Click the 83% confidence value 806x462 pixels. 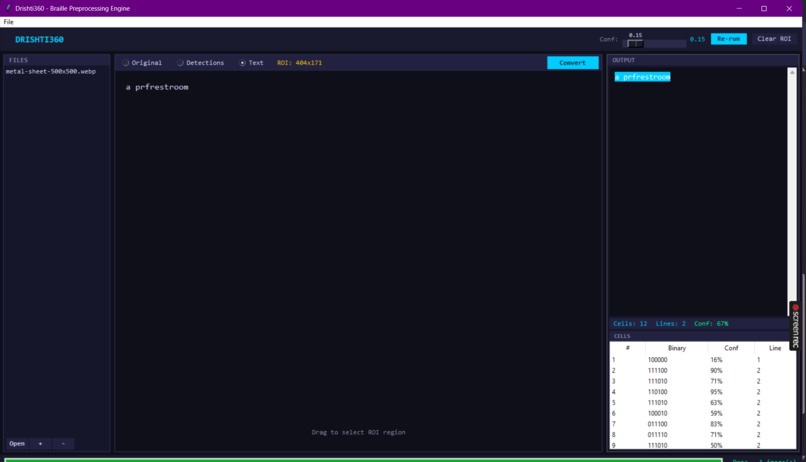pos(716,424)
